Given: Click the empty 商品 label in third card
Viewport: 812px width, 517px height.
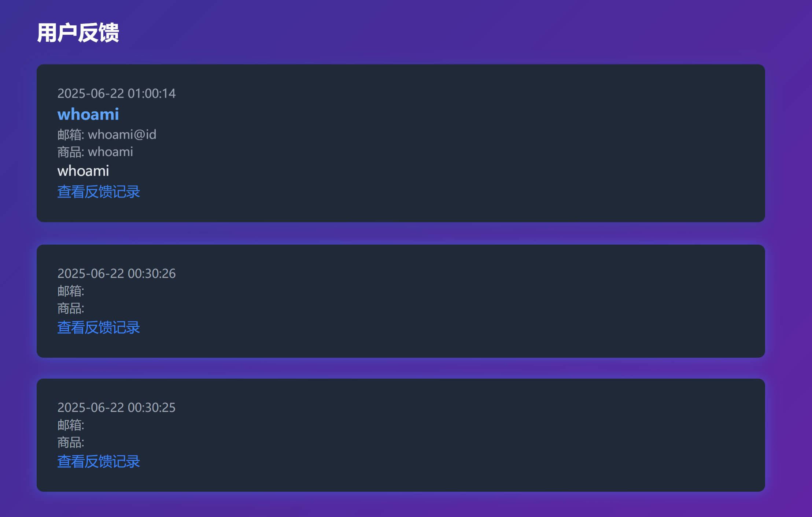Looking at the screenshot, I should pyautogui.click(x=71, y=443).
